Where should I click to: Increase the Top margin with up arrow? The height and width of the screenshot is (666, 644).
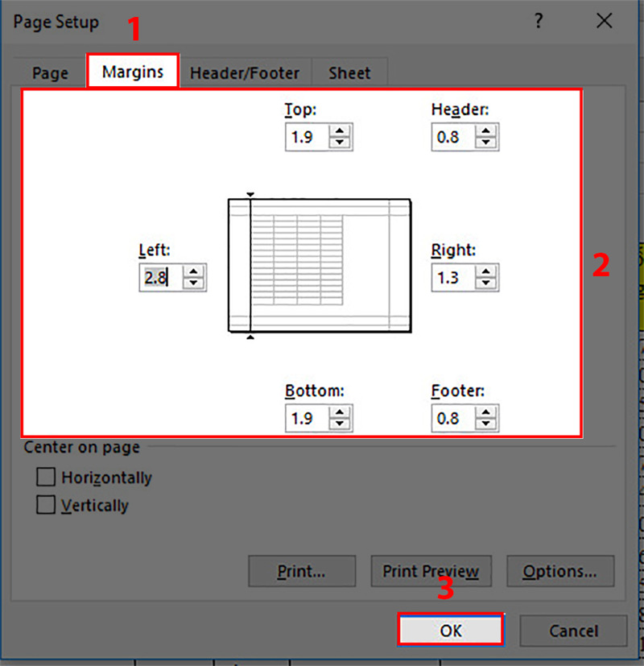point(341,131)
